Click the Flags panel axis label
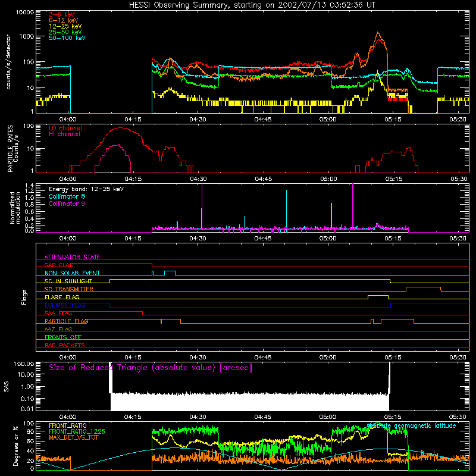The width and height of the screenshot is (476, 476). 24,297
